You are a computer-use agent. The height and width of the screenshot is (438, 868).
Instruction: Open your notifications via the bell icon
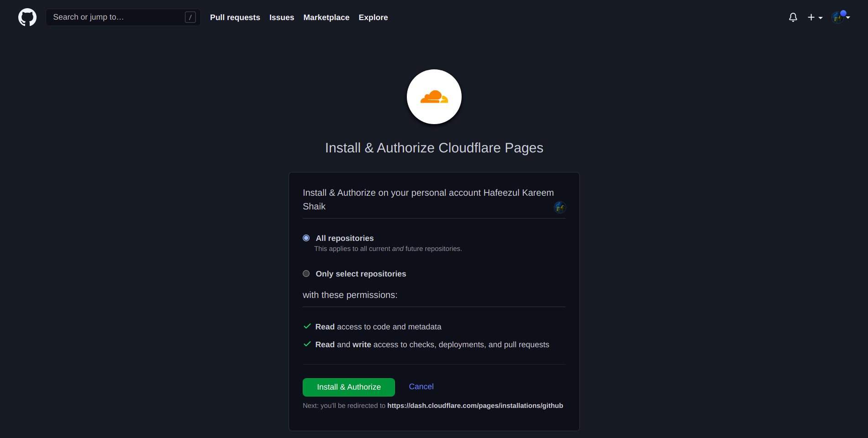pyautogui.click(x=793, y=17)
